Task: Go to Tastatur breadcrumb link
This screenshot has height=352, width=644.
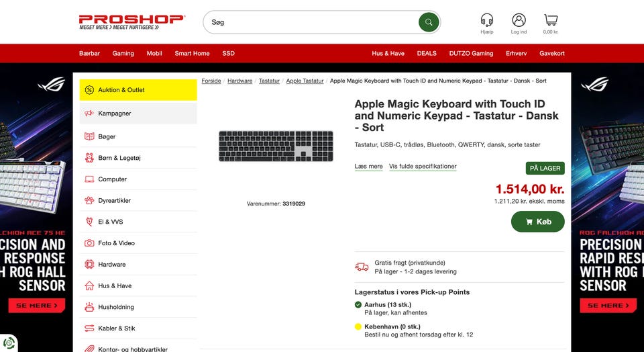Action: [x=269, y=81]
